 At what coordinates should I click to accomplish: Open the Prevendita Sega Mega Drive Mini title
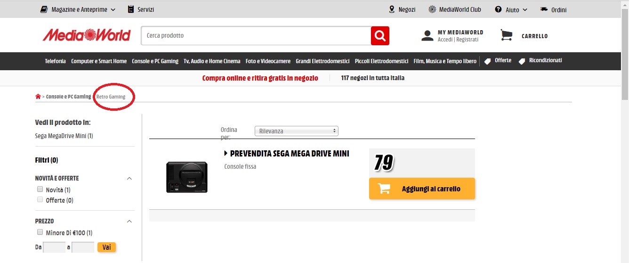[x=290, y=154]
